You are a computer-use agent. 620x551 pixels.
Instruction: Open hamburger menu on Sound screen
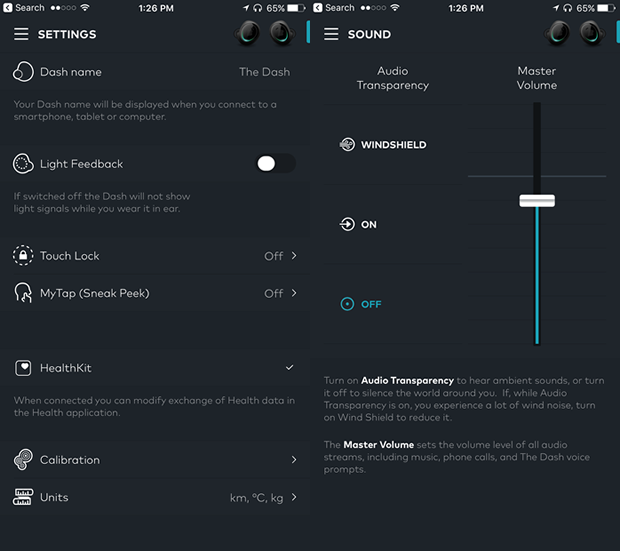click(x=331, y=34)
